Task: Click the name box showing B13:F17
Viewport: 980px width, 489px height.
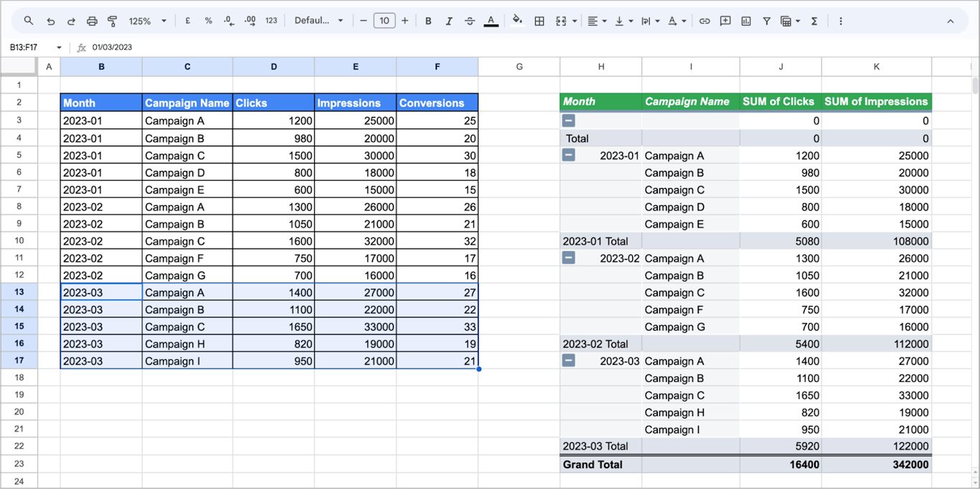Action: tap(29, 47)
